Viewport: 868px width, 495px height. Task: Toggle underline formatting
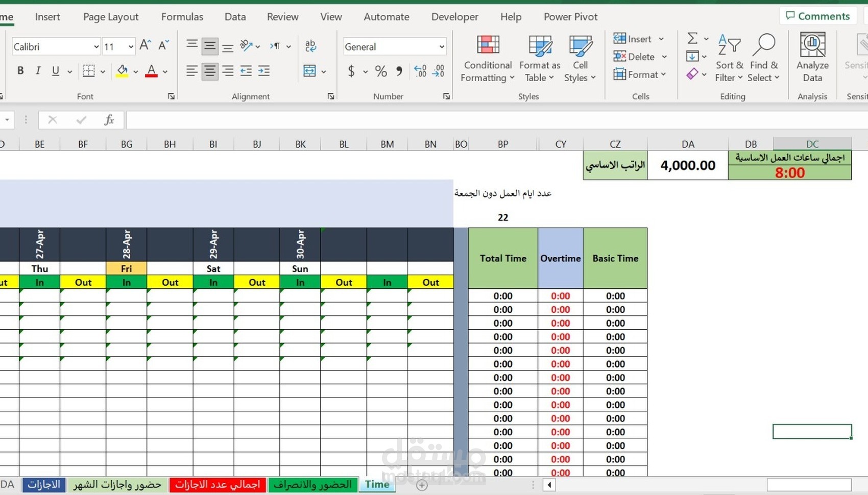[x=55, y=71]
